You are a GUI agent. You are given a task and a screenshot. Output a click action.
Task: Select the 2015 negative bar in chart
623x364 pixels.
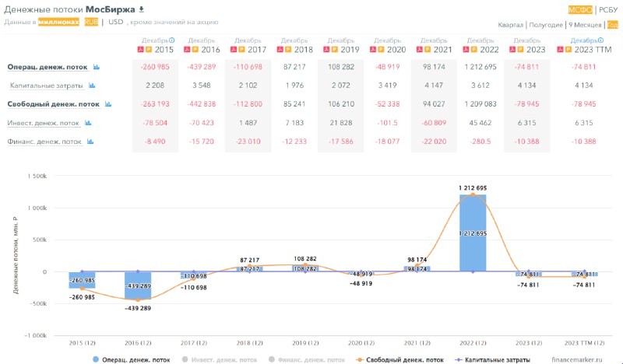point(83,280)
